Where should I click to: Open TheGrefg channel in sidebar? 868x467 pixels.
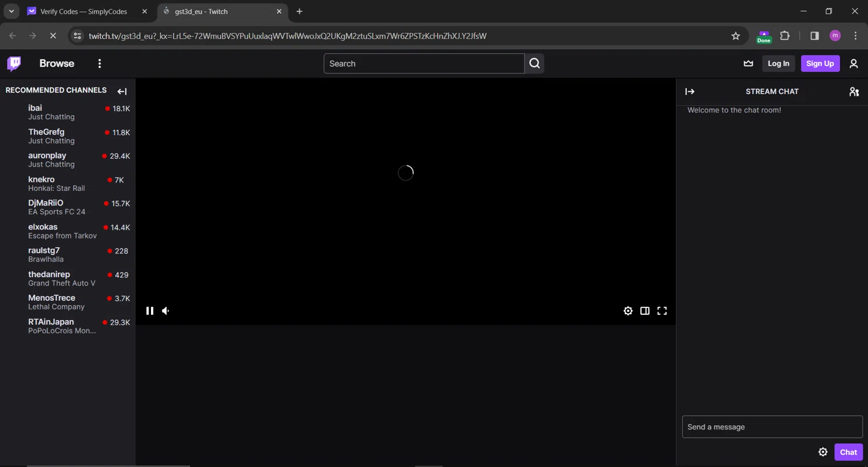tap(68, 136)
